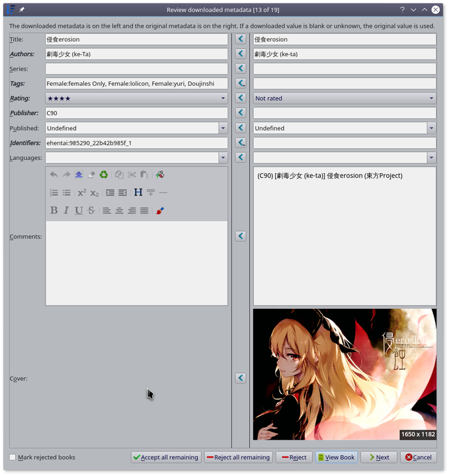Viewport: 449px width, 476px height.
Task: Click the green recycle icon in the toolbar
Action: click(x=104, y=175)
